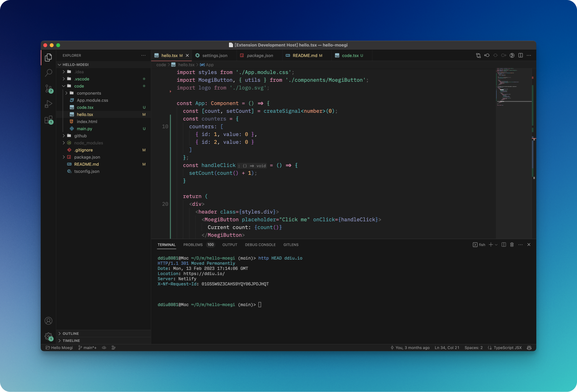Click the open changes compare icon
Image resolution: width=577 pixels, height=392 pixels.
[x=478, y=55]
